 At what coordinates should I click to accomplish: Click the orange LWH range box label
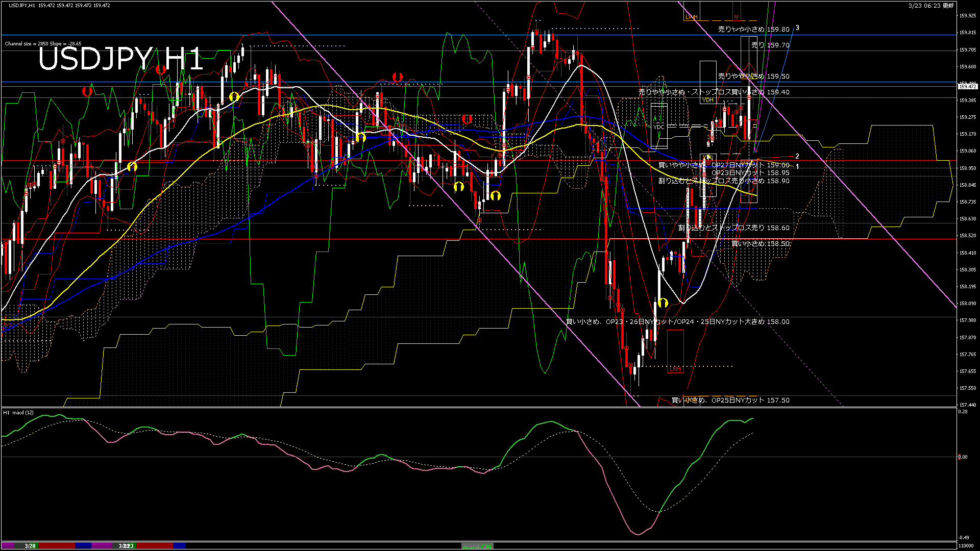[692, 17]
